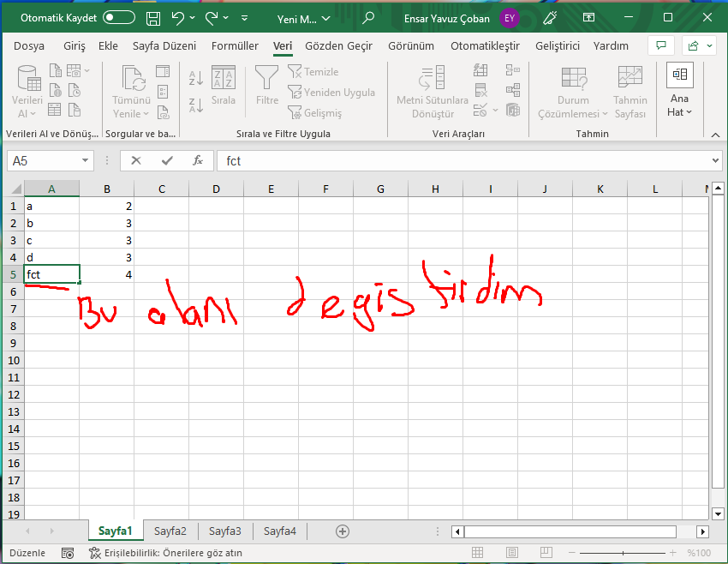This screenshot has width=728, height=564.
Task: Open the Gözden Geçir tab
Action: (338, 46)
